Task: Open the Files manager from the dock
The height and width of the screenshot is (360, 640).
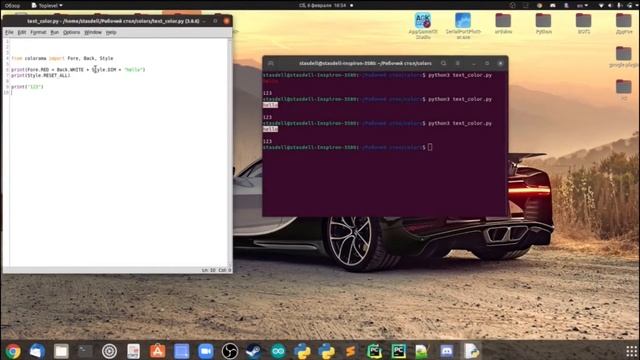Action: [x=61, y=351]
